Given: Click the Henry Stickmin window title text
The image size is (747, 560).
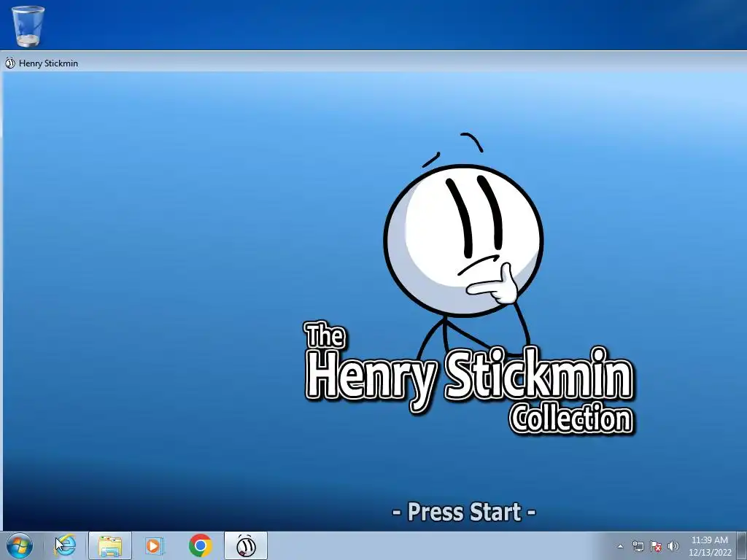Looking at the screenshot, I should click(x=48, y=63).
